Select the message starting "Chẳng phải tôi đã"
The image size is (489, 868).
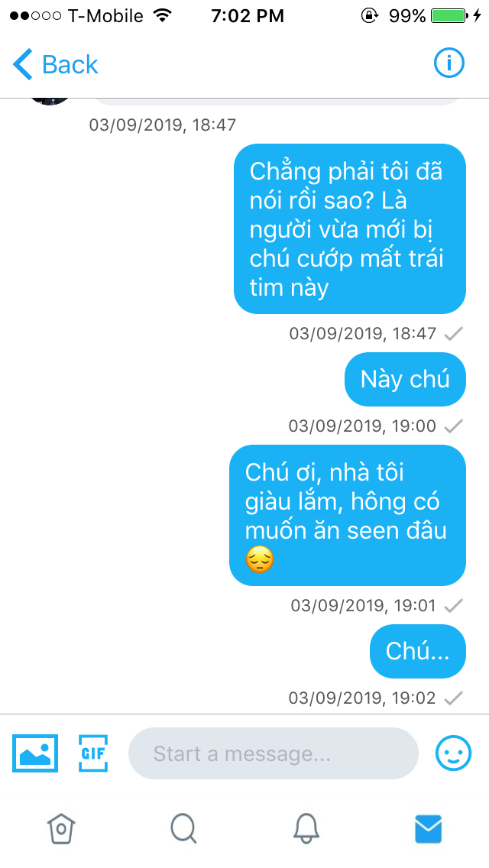(349, 228)
